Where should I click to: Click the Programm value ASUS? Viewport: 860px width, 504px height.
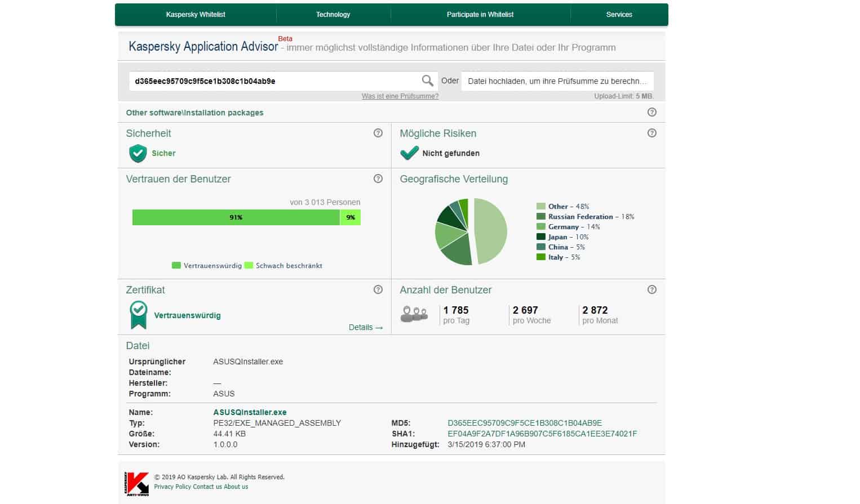coord(224,394)
